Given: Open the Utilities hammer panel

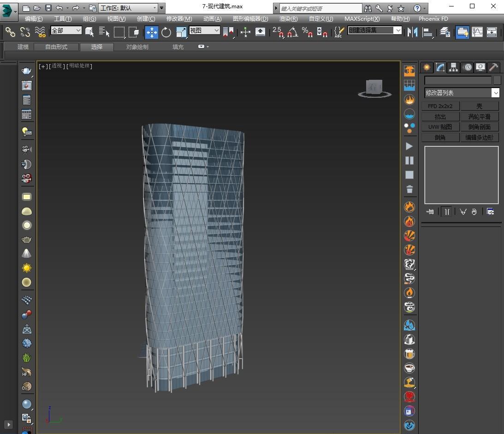Looking at the screenshot, I should 493,67.
